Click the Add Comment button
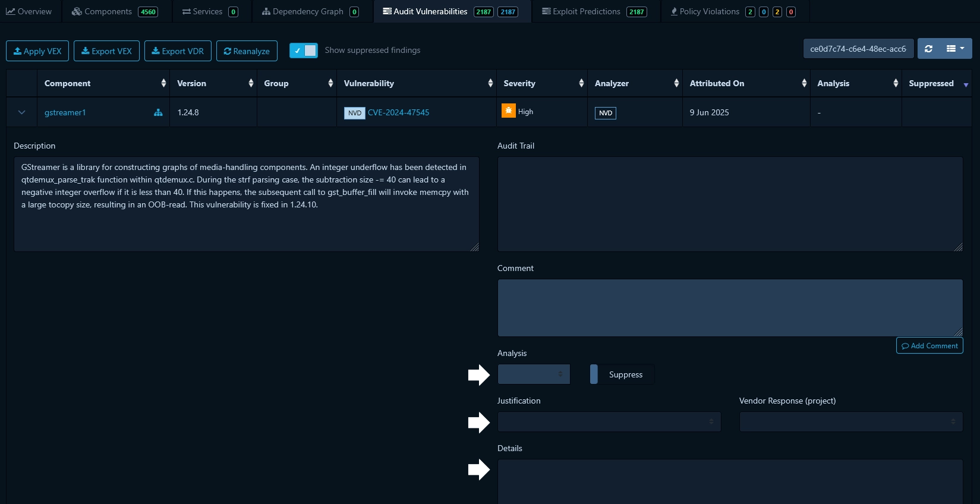 click(x=929, y=346)
